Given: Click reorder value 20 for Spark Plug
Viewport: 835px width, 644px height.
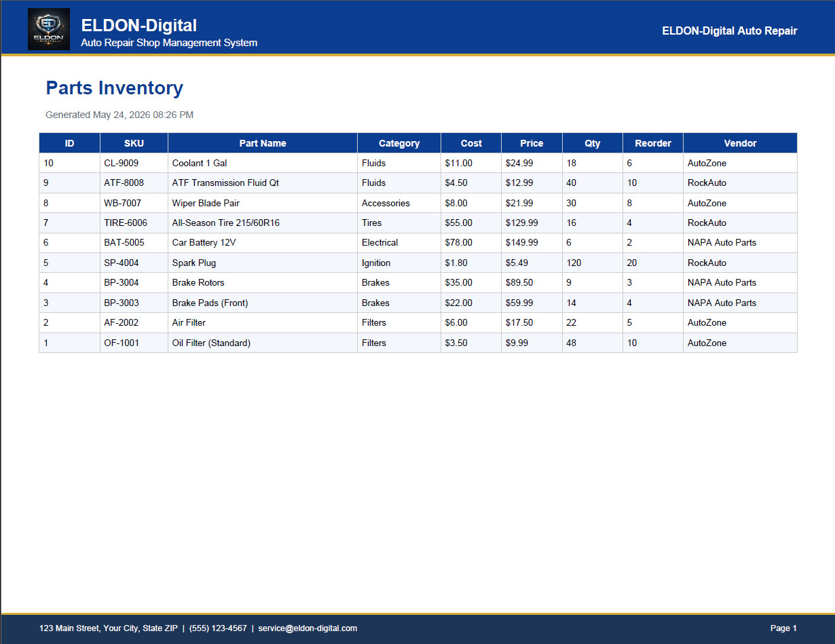Looking at the screenshot, I should click(632, 263).
